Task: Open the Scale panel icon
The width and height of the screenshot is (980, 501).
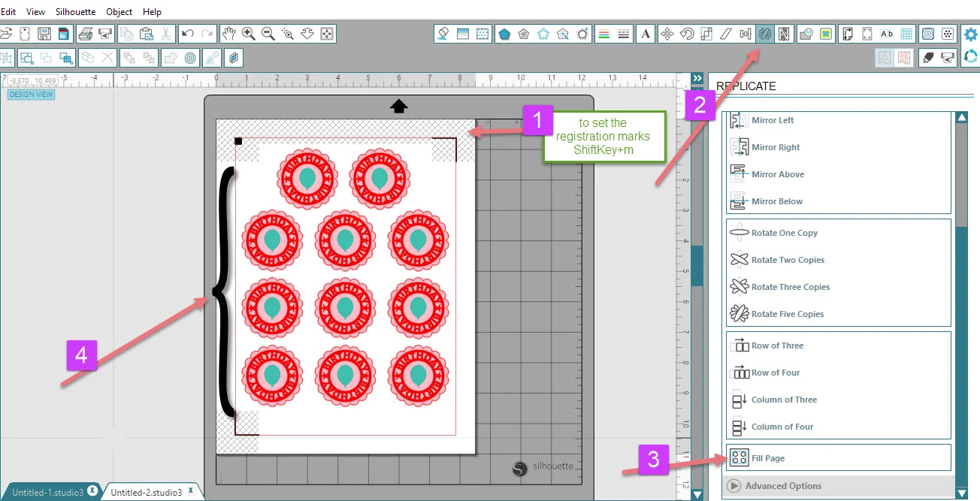Action: pyautogui.click(x=706, y=34)
